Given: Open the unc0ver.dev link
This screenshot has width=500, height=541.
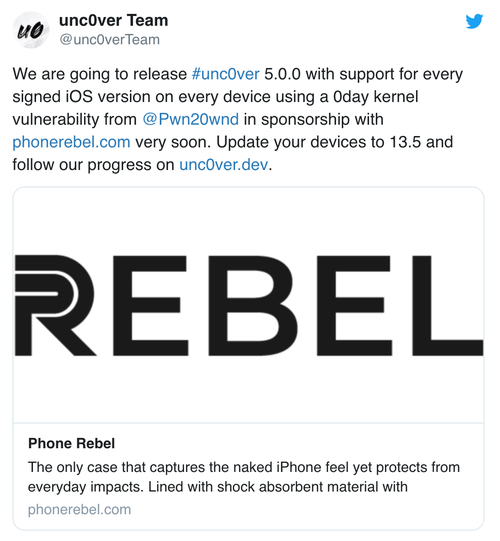Looking at the screenshot, I should (x=224, y=165).
